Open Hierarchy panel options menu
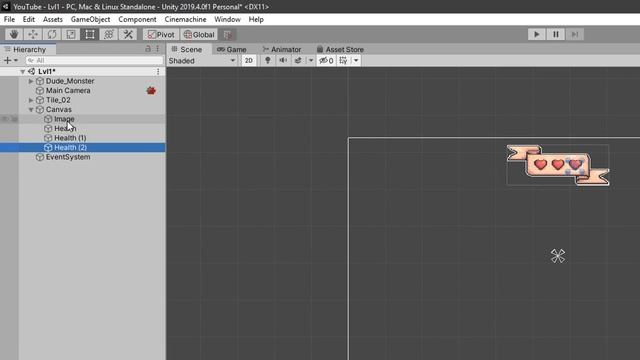Viewport: 640px width, 360px height. [158, 49]
